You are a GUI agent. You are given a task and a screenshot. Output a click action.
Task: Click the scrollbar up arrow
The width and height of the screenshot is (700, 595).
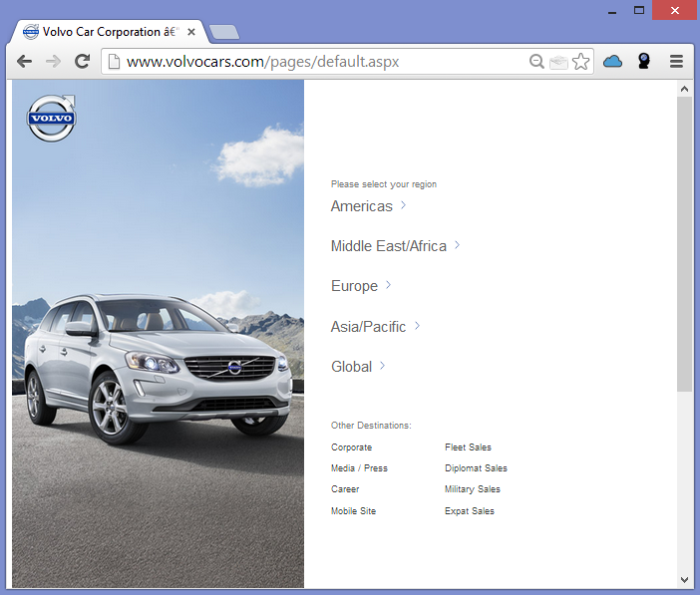coord(684,89)
